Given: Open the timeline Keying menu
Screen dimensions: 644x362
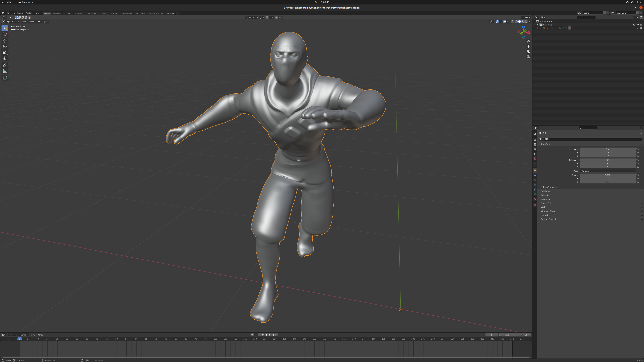Looking at the screenshot, I should pyautogui.click(x=24, y=335).
